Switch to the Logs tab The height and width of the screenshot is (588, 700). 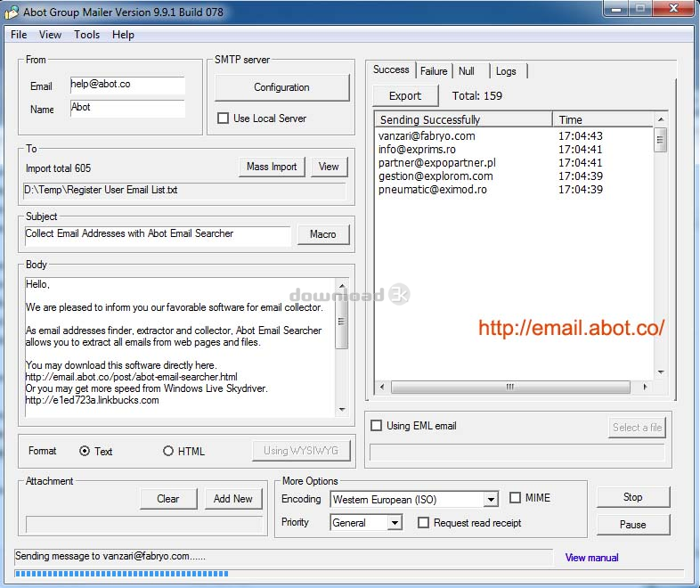pyautogui.click(x=506, y=71)
